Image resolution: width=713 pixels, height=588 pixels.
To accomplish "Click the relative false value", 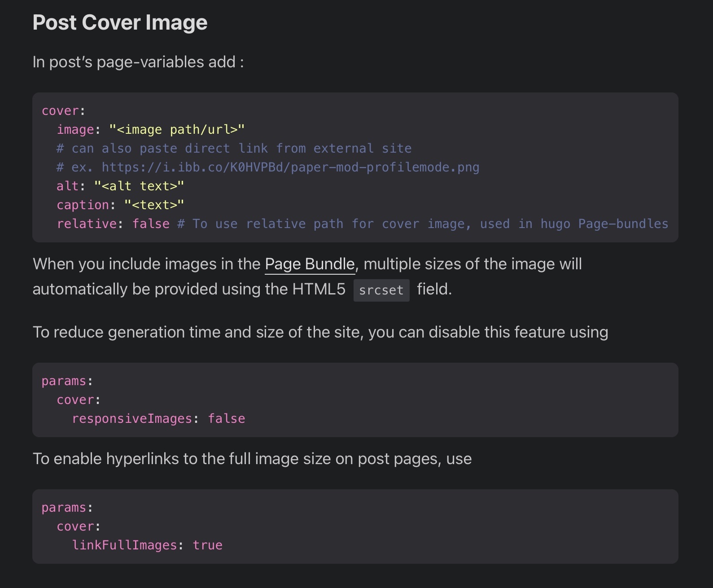I will coord(151,224).
